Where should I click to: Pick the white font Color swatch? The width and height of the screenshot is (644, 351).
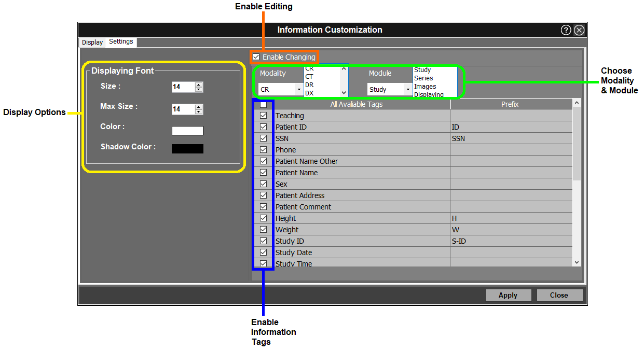coord(187,131)
